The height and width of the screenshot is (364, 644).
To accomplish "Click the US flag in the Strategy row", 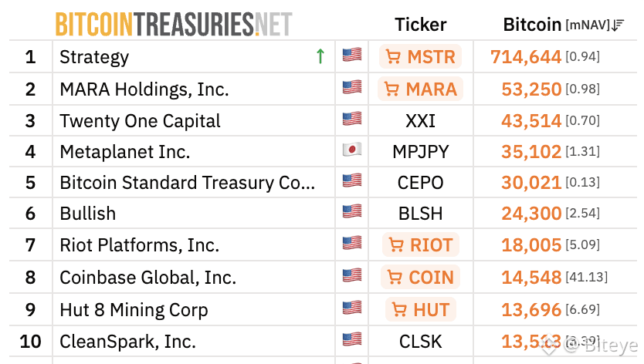I will pos(352,56).
